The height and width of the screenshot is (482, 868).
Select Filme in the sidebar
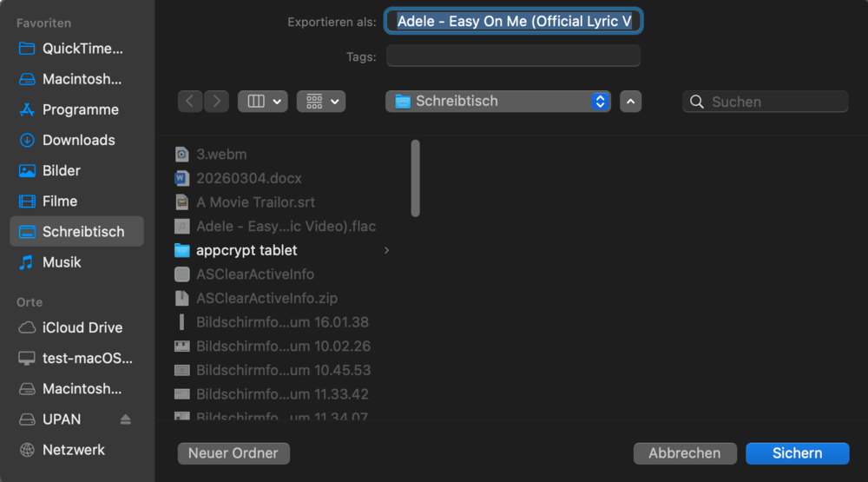[59, 201]
